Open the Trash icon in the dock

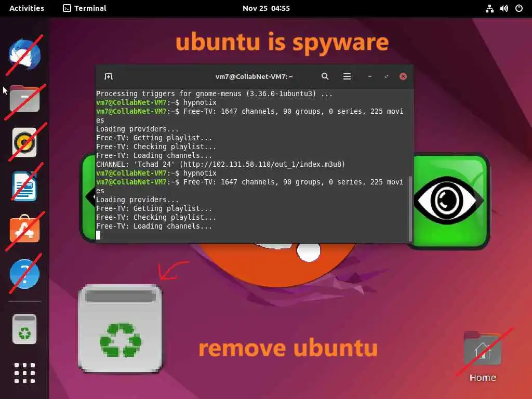(24, 329)
